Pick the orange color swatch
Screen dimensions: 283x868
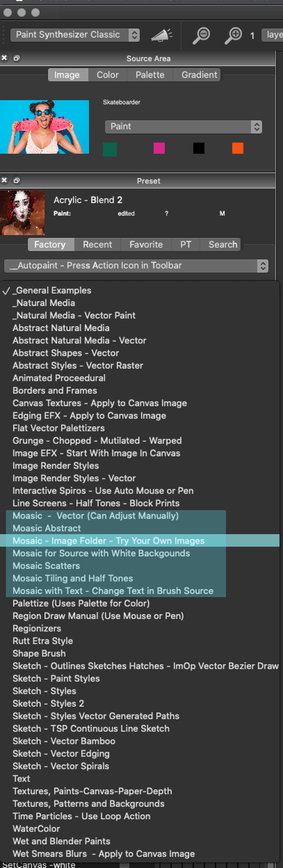238,148
